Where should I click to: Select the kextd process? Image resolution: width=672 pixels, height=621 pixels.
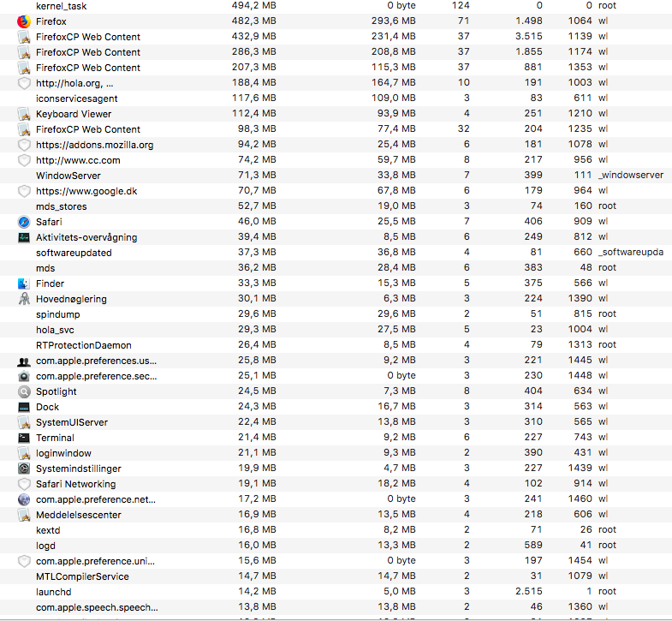(x=48, y=530)
